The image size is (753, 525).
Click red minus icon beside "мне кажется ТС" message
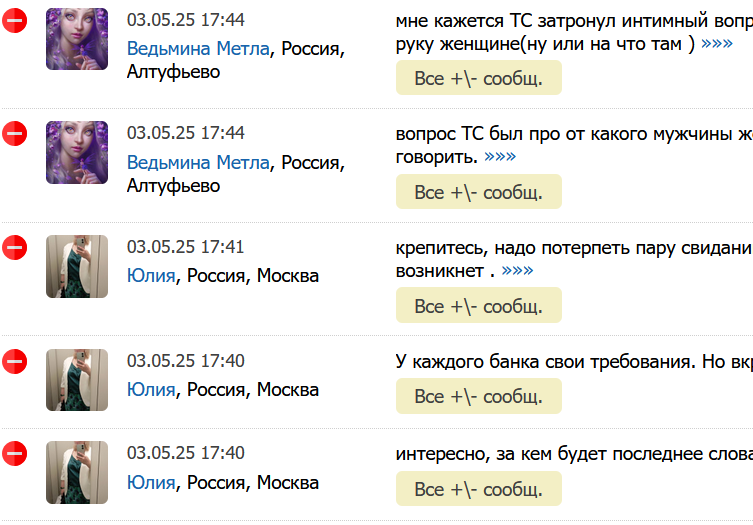[x=15, y=20]
